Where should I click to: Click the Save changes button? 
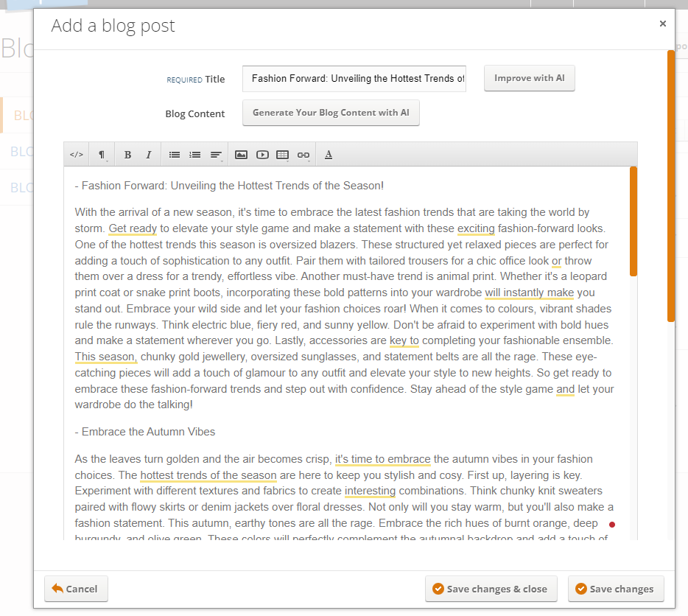616,589
